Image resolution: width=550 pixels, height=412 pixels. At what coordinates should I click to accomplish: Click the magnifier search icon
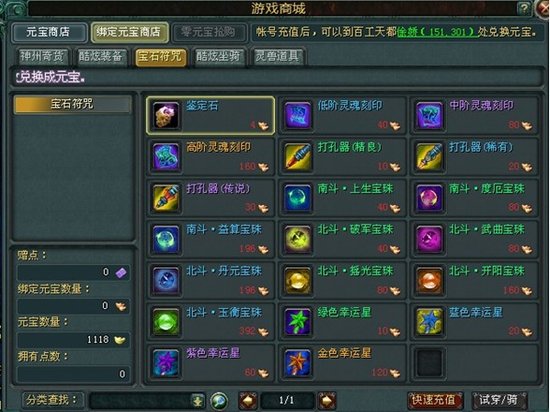pos(219,400)
